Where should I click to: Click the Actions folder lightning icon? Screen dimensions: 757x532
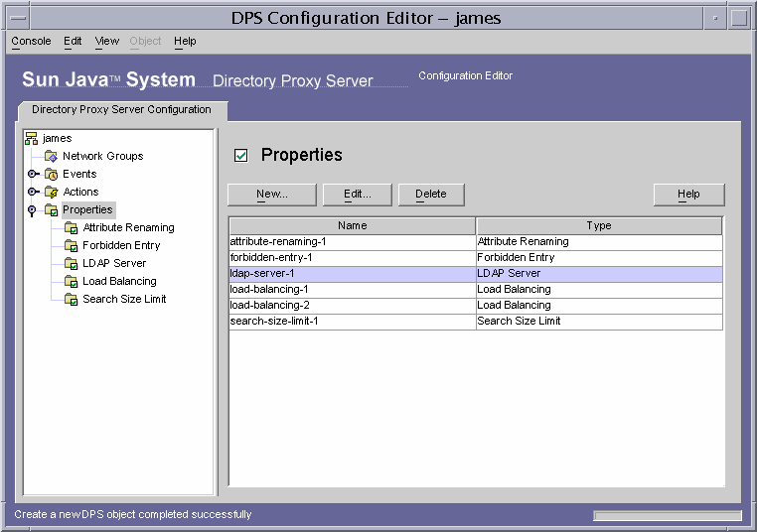(52, 192)
